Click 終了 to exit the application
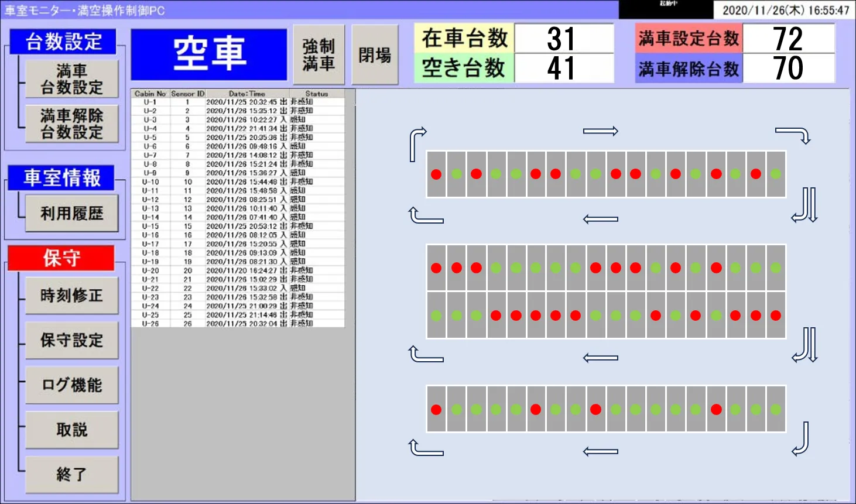856x504 pixels. click(72, 475)
